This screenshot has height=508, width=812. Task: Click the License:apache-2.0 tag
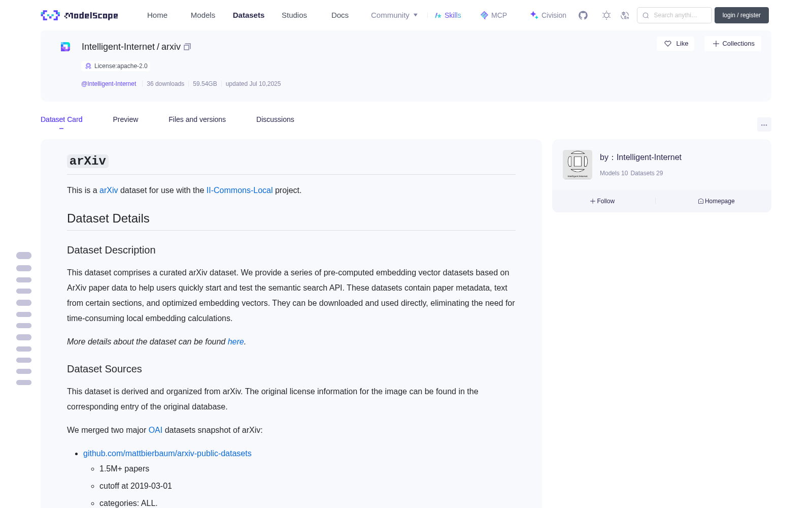pyautogui.click(x=116, y=66)
